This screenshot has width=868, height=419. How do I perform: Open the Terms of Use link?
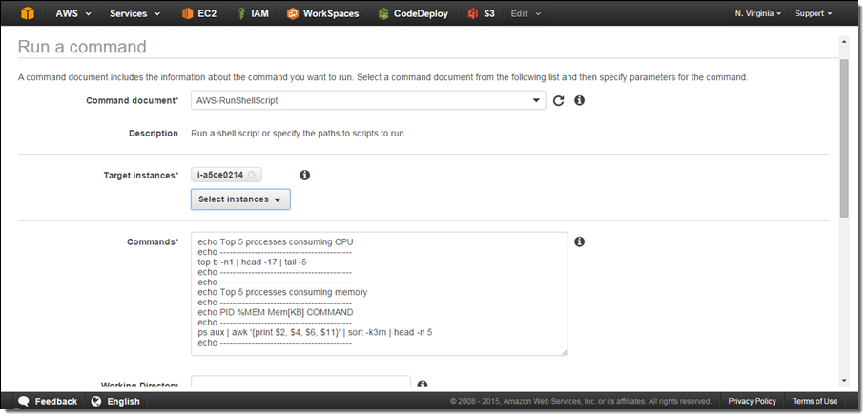coord(815,401)
